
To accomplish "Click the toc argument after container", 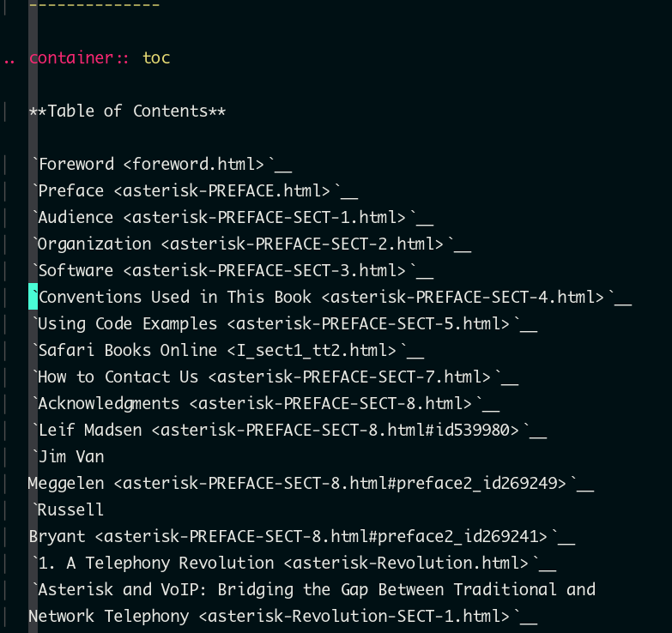I will pos(156,57).
